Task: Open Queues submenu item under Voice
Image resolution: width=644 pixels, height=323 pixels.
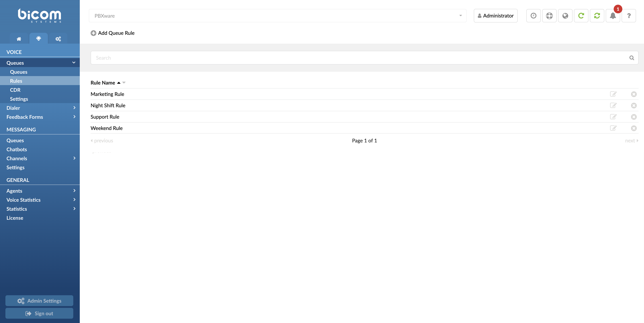Action: point(40,72)
